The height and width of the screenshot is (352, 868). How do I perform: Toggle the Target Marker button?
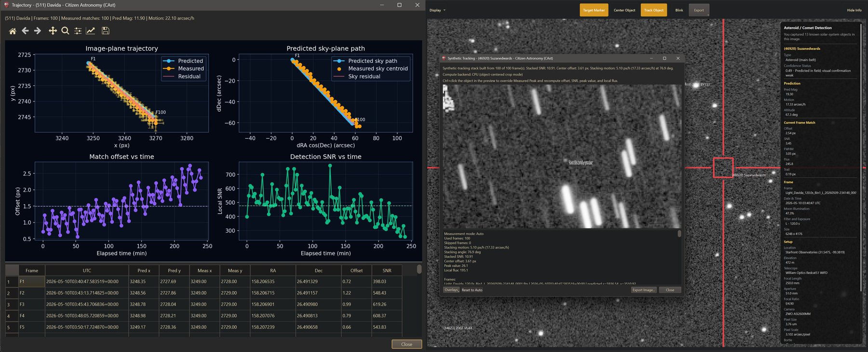[594, 10]
